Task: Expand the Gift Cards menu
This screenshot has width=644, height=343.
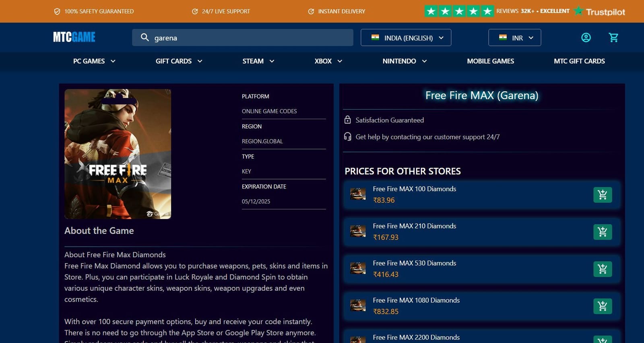Action: click(x=179, y=61)
